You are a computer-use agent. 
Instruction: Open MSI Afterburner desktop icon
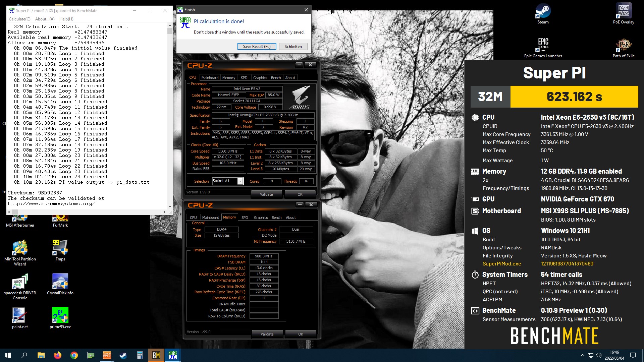[x=20, y=221]
